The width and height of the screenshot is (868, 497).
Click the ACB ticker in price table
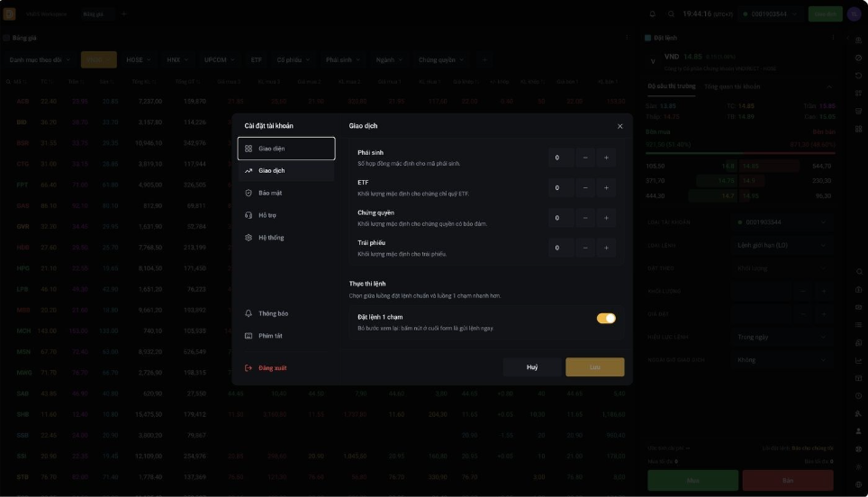click(x=23, y=101)
